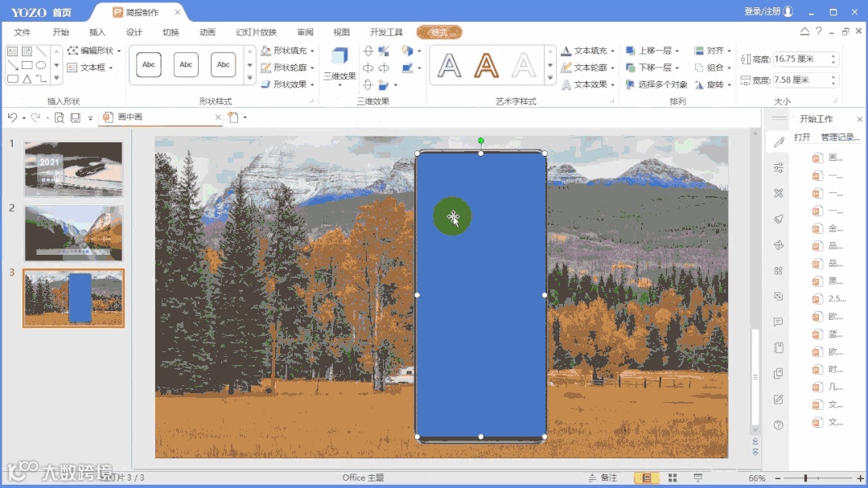Image resolution: width=868 pixels, height=488 pixels.
Task: Click the redo arrow icon
Action: 35,117
